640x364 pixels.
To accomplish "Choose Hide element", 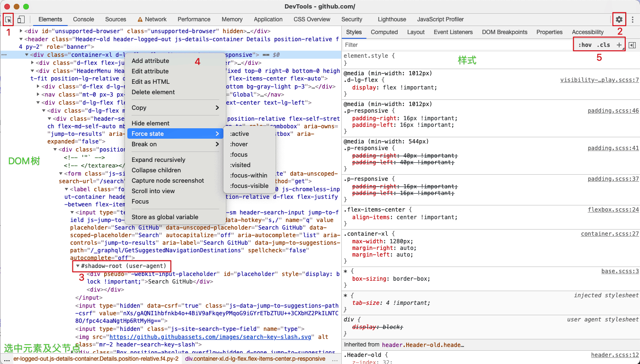I will pyautogui.click(x=175, y=123).
